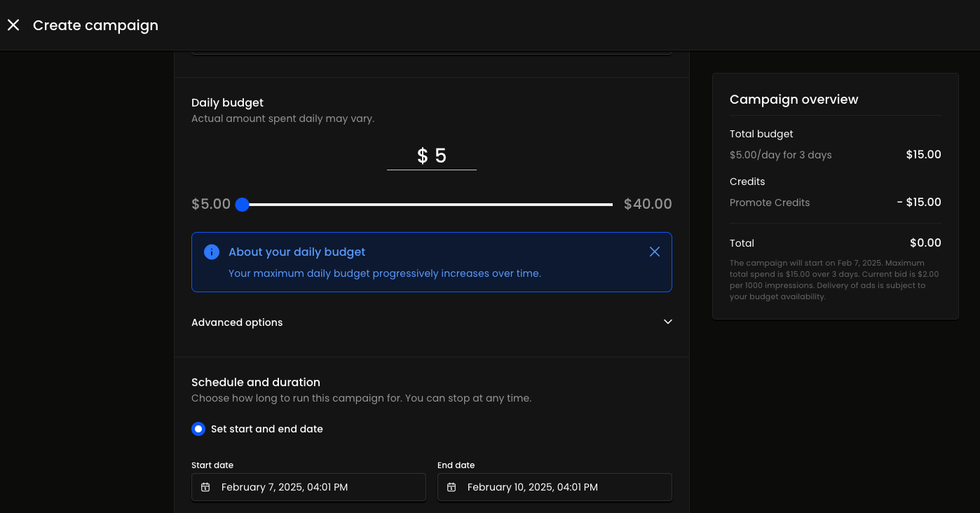Click the Campaign overview heading

pyautogui.click(x=794, y=100)
